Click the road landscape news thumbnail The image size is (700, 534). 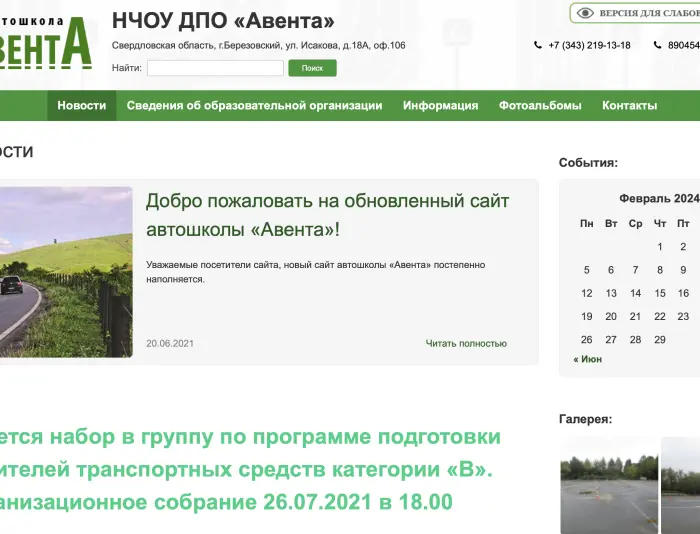click(66, 272)
